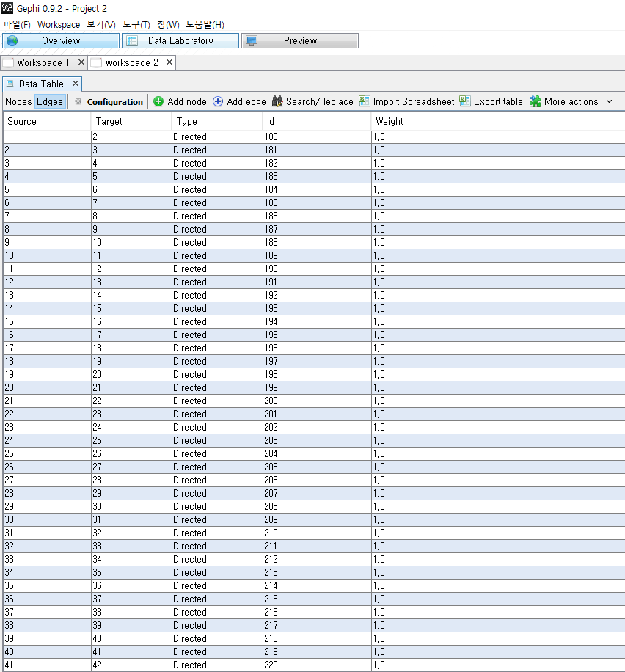Sort table by the Source column header
This screenshot has height=672, width=625.
click(22, 122)
